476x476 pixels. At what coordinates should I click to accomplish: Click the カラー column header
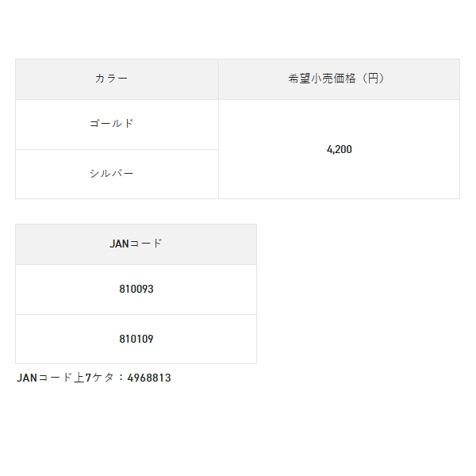(x=111, y=79)
